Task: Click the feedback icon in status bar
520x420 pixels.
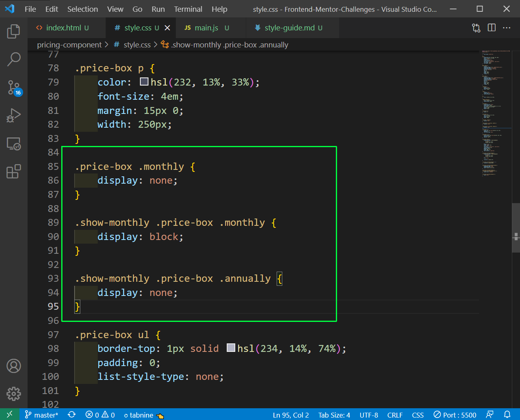Action: (490, 415)
